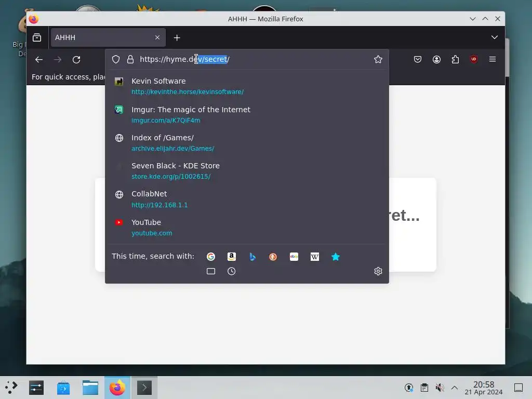This screenshot has width=532, height=399.
Task: Open System Settings from taskbar
Action: coord(36,388)
